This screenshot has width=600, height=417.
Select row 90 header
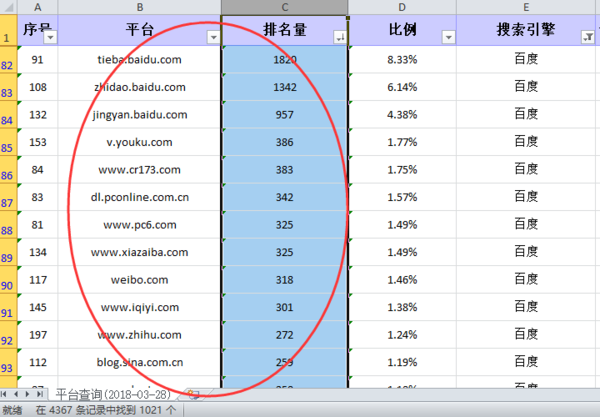(8, 280)
